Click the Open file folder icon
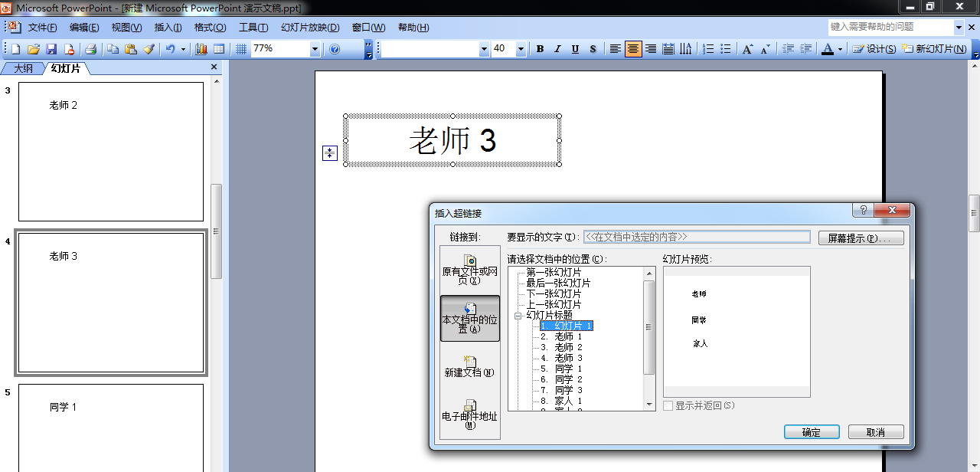Screen dimensions: 980x472 click(34, 49)
